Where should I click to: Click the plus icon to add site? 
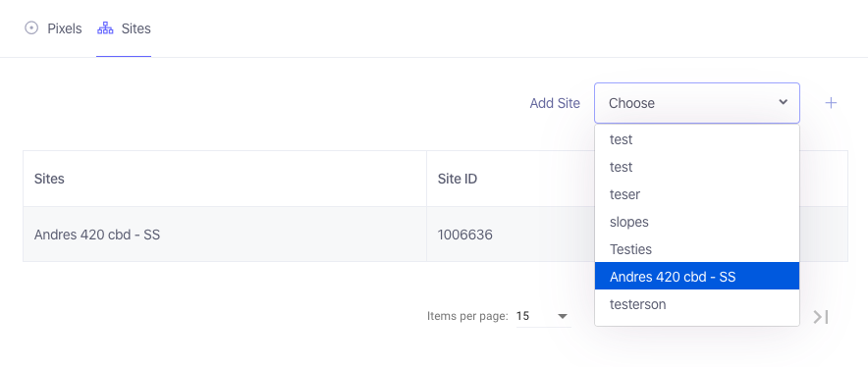point(831,103)
